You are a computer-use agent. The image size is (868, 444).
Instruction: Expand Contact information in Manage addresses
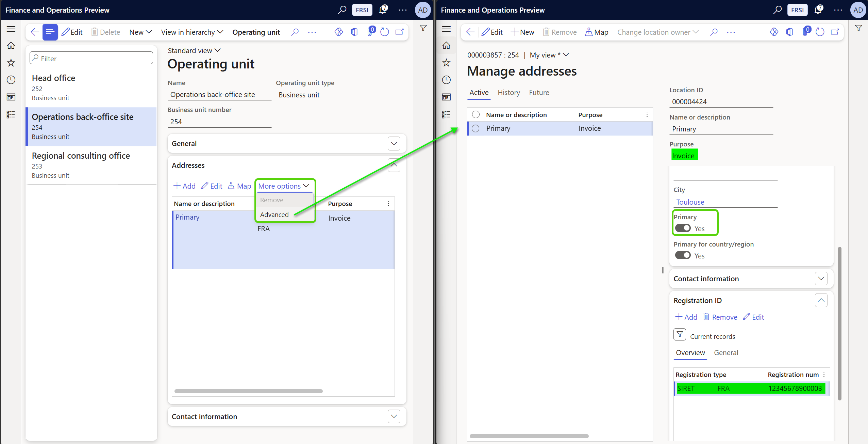point(821,279)
